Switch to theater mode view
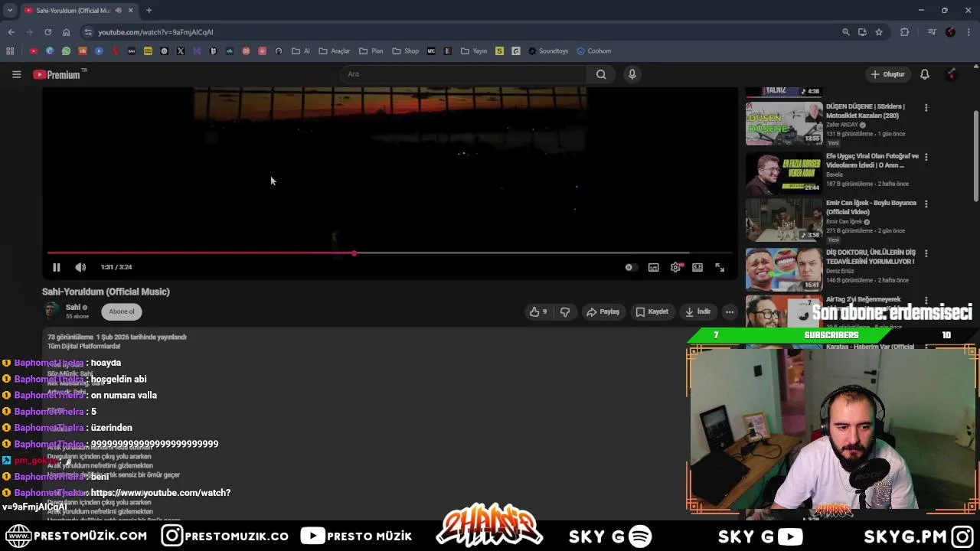This screenshot has width=980, height=551. coord(697,267)
